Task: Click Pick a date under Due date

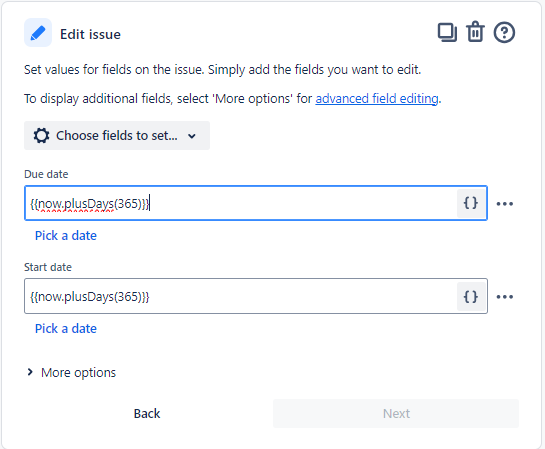Action: click(x=66, y=236)
